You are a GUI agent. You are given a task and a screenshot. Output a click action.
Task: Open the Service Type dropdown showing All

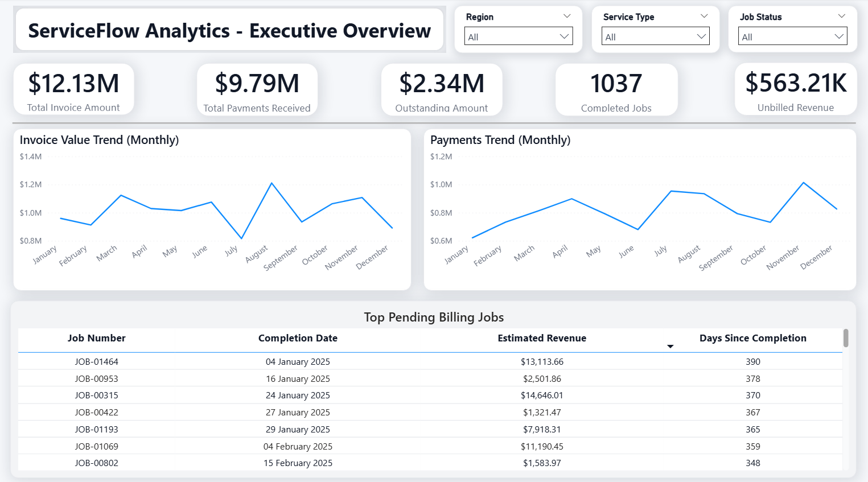(x=656, y=36)
